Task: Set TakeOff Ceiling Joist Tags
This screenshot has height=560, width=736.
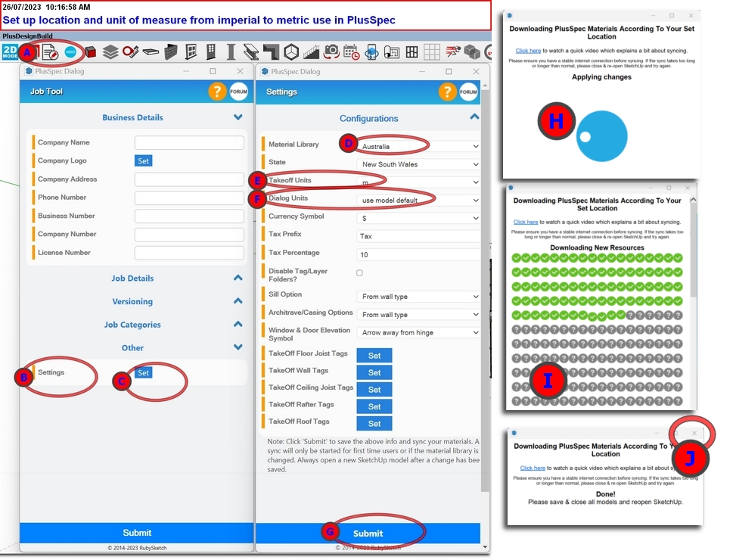Action: (374, 390)
